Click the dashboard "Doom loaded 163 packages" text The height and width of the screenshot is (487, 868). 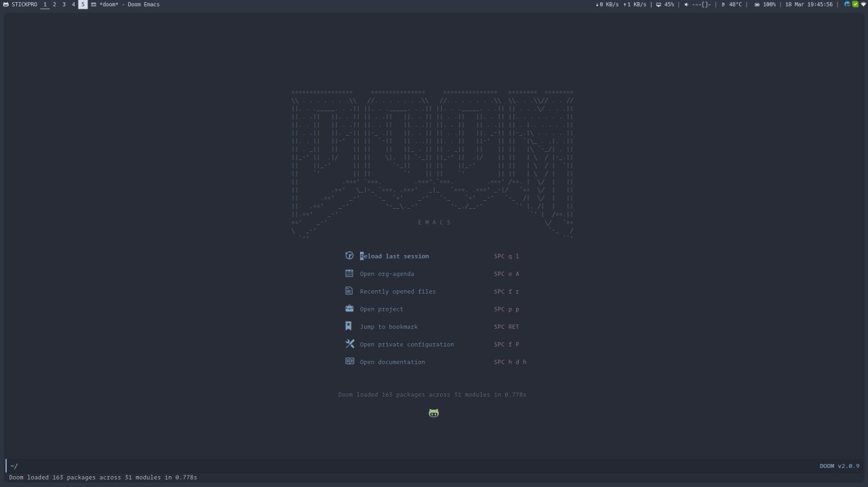coord(433,395)
